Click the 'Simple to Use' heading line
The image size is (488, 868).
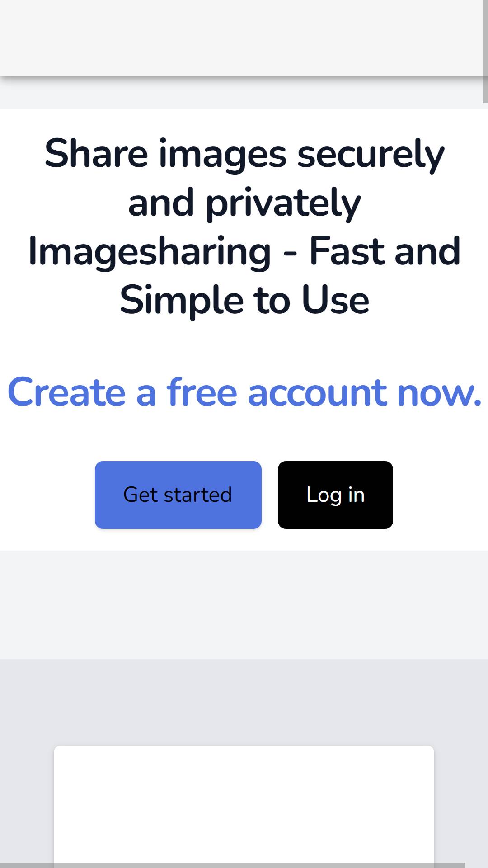pos(244,300)
